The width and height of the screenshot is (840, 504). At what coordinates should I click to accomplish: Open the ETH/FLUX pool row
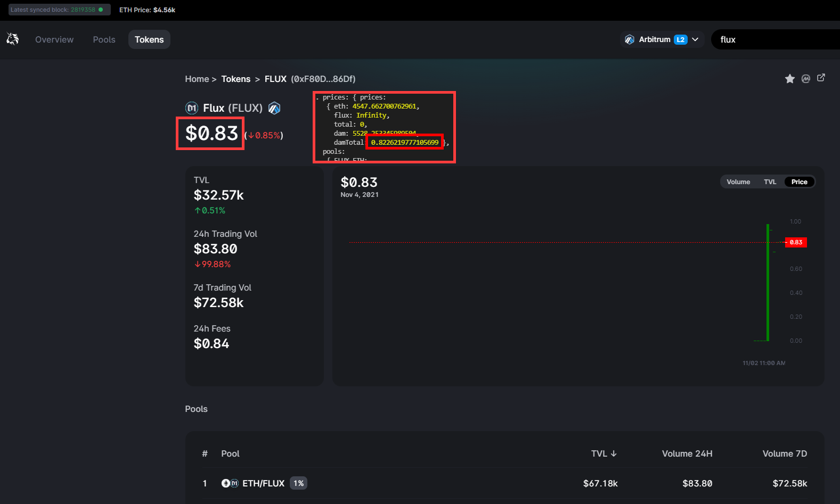coord(504,483)
